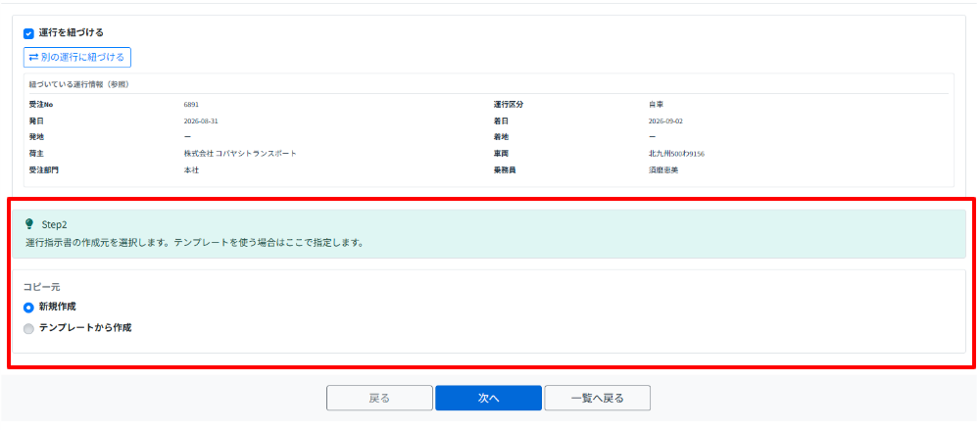Click the 受注部門 field label
Viewport: 980px width, 430px height.
coord(44,170)
